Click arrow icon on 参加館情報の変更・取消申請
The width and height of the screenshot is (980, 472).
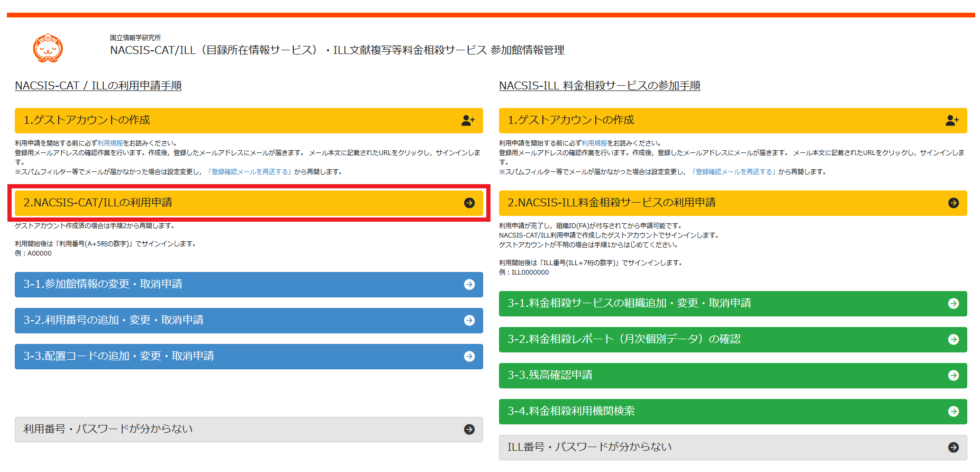point(469,285)
